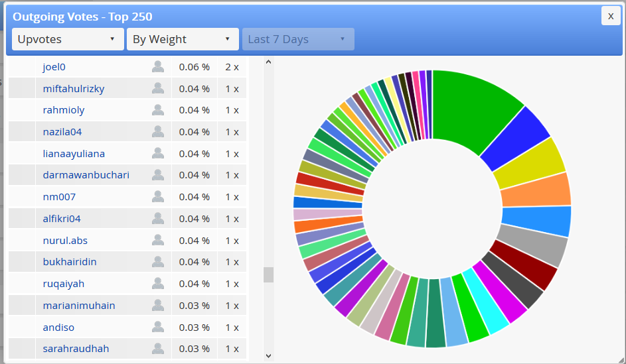Viewport: 626px width, 364px height.
Task: Click the profile icon beside sarahraudhah
Action: (x=158, y=349)
